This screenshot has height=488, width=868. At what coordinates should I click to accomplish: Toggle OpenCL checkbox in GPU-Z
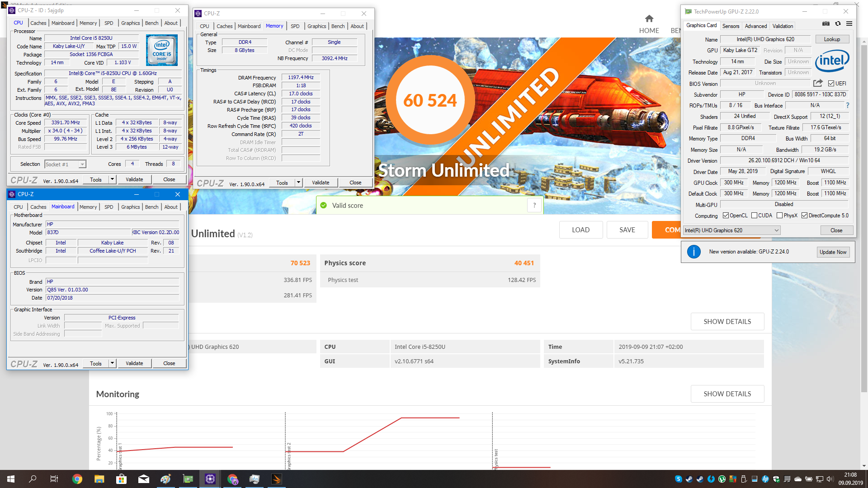[726, 216]
